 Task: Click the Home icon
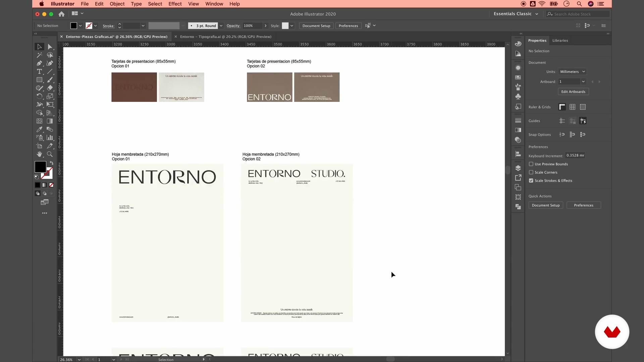coord(61,14)
